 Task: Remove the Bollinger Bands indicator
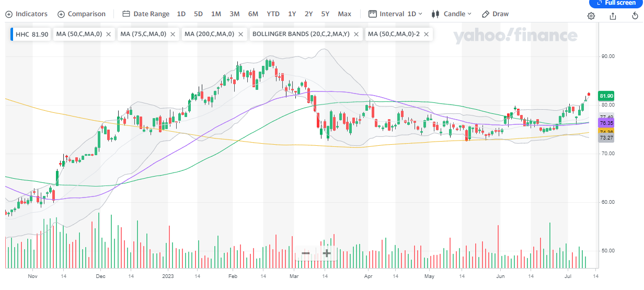click(356, 34)
